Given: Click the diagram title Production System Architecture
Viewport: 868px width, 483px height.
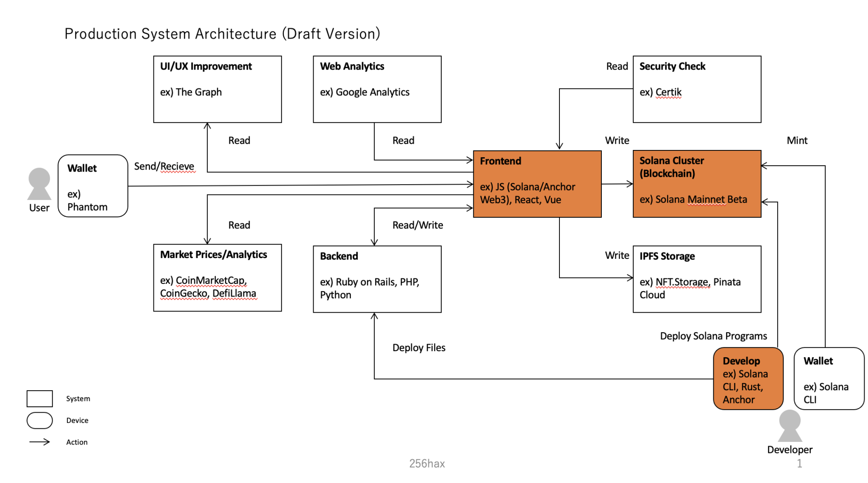Looking at the screenshot, I should point(223,33).
